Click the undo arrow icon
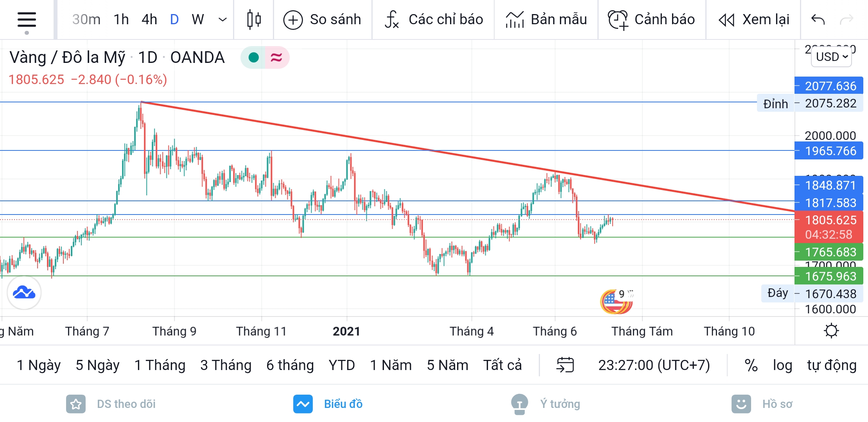Viewport: 868px width, 422px height. click(818, 20)
